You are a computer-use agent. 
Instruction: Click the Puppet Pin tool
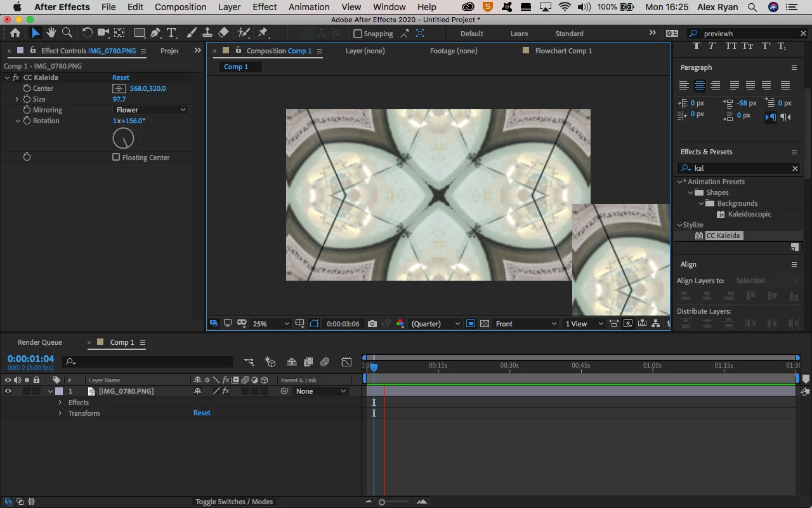click(x=263, y=33)
